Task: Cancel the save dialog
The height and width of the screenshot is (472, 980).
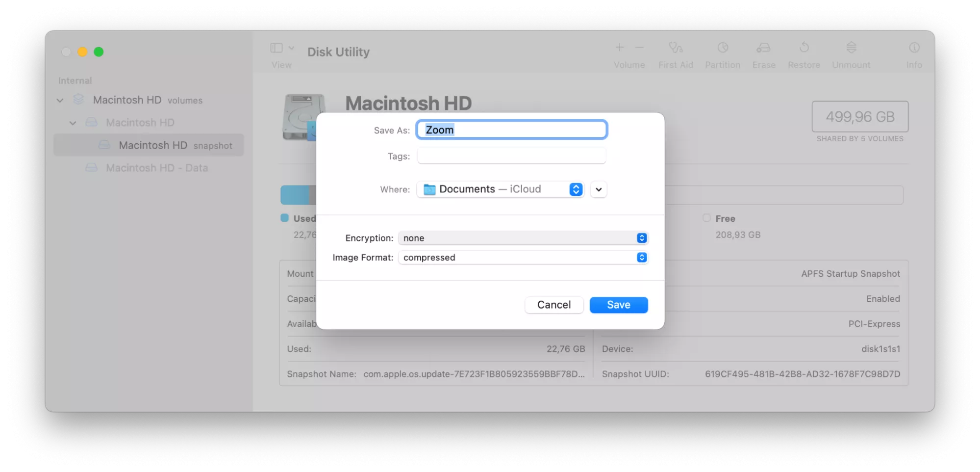Action: (554, 305)
